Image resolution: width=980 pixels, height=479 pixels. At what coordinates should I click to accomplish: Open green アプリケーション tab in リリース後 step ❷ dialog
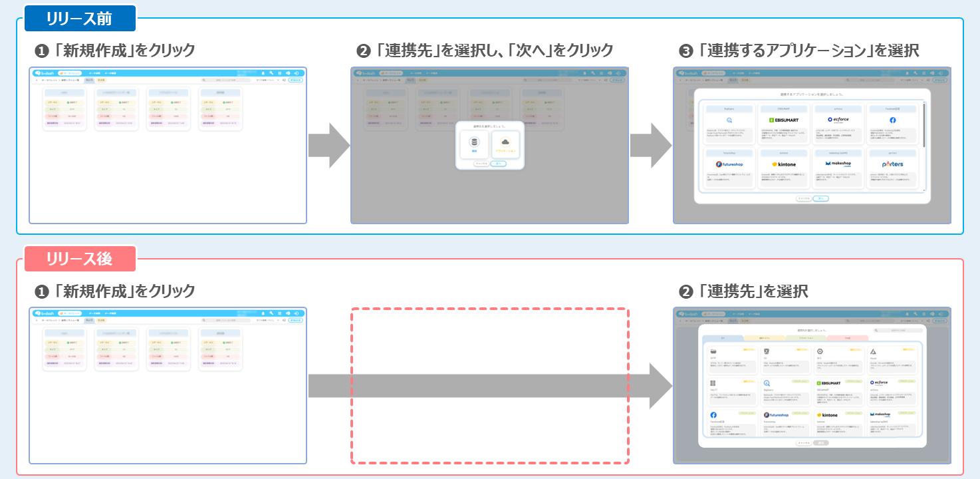(806, 338)
